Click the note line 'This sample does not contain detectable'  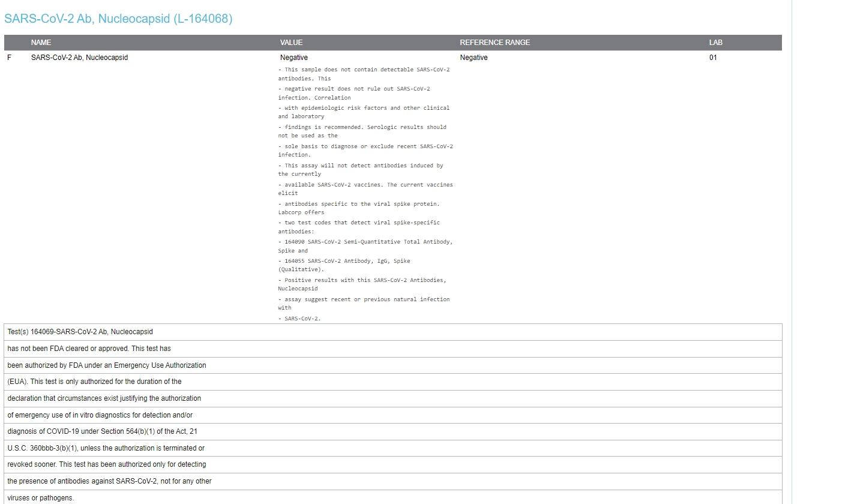pyautogui.click(x=364, y=74)
